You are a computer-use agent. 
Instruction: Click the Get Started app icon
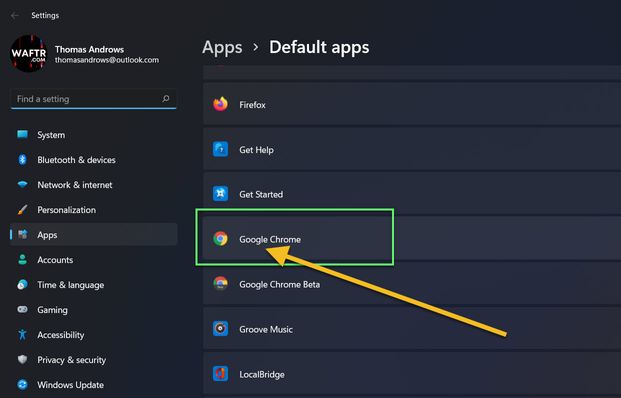coord(221,194)
